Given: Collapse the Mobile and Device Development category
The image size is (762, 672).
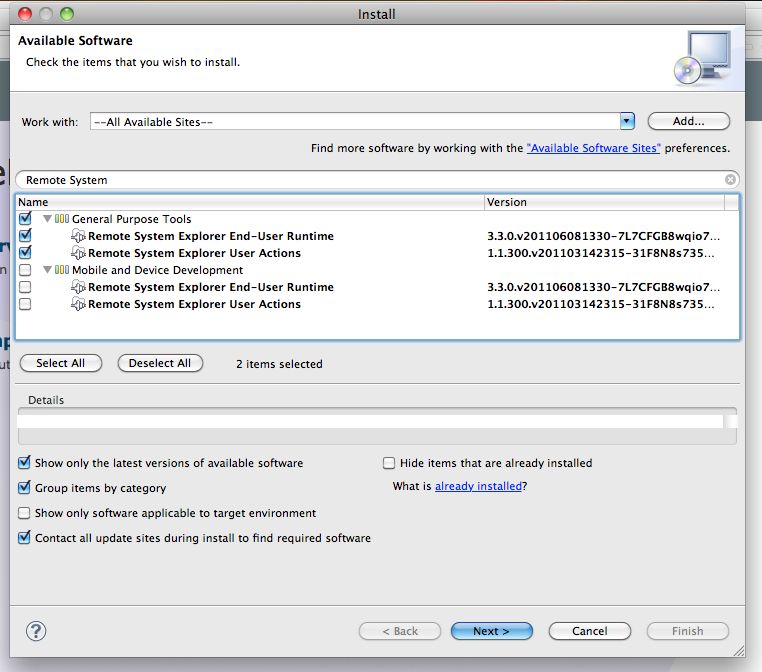Looking at the screenshot, I should point(47,270).
